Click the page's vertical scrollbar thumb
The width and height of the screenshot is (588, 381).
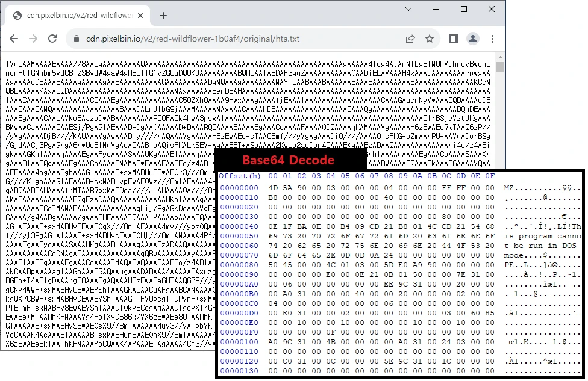pyautogui.click(x=500, y=67)
